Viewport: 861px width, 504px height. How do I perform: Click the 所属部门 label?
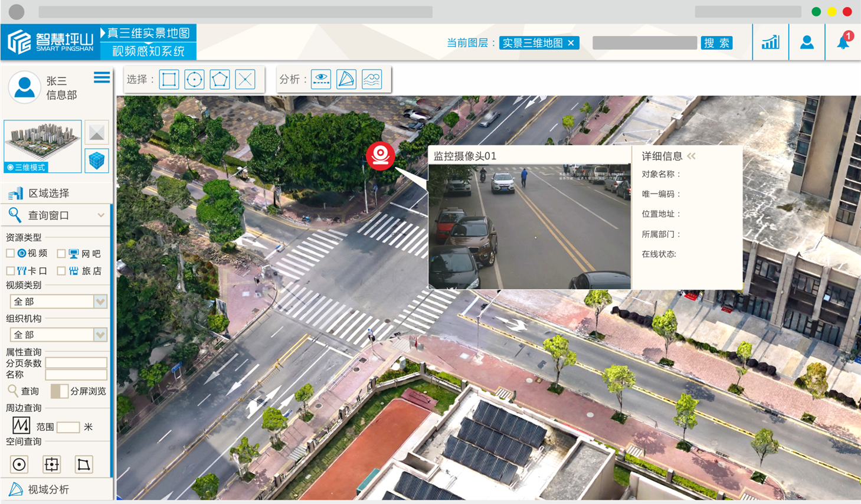[x=662, y=234]
